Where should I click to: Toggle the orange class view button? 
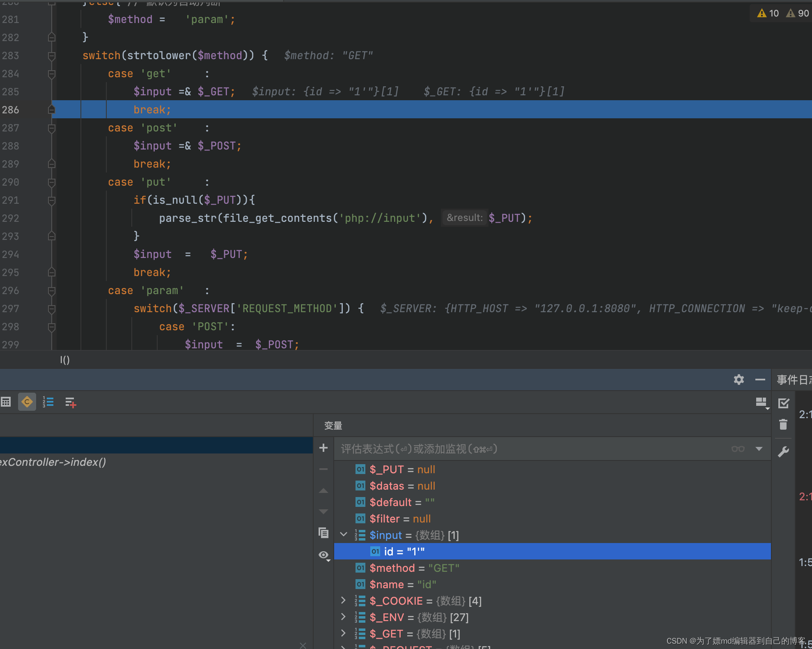(27, 402)
